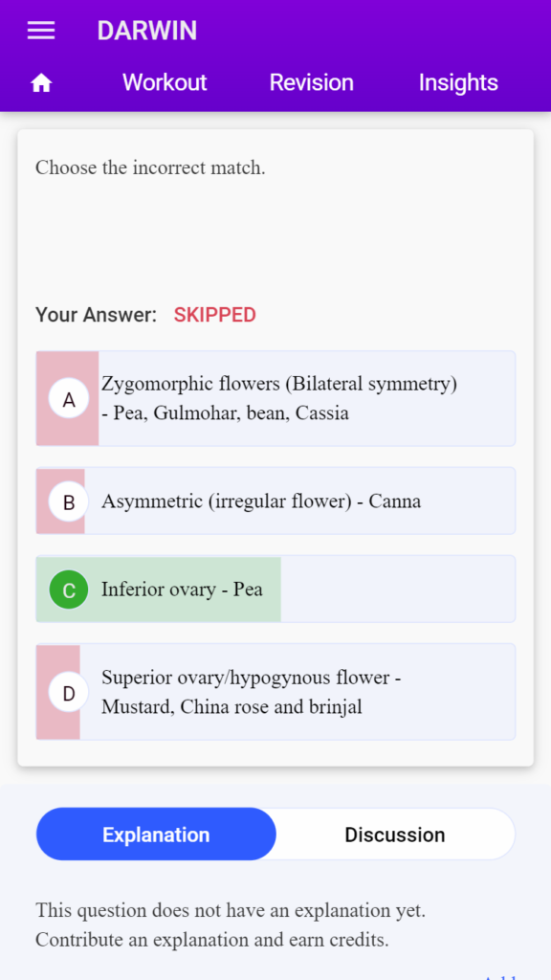Open the Revision tab

pos(311,82)
